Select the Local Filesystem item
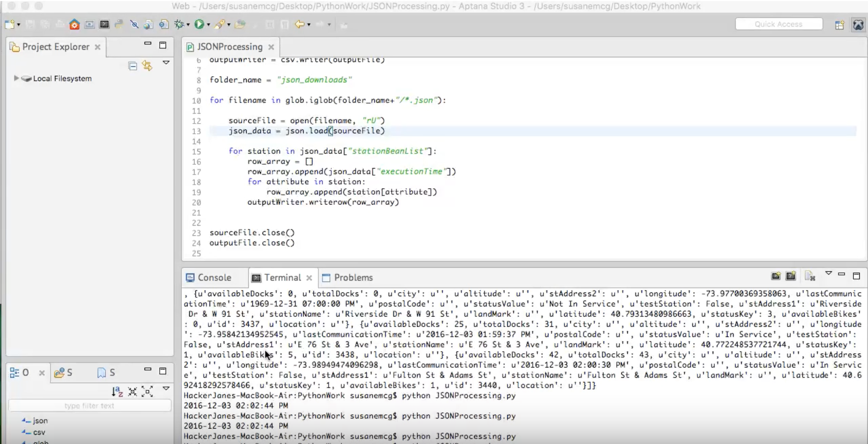 pyautogui.click(x=62, y=78)
